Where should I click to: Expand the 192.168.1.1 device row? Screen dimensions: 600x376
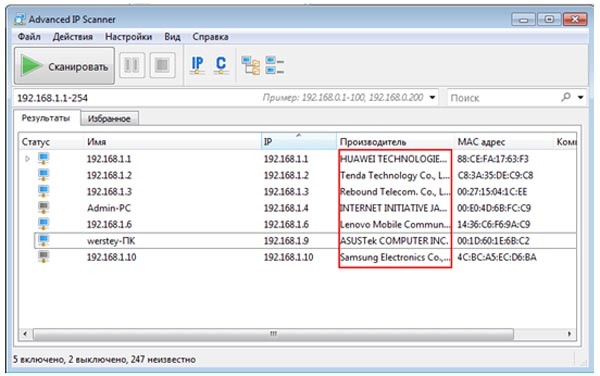pos(27,158)
